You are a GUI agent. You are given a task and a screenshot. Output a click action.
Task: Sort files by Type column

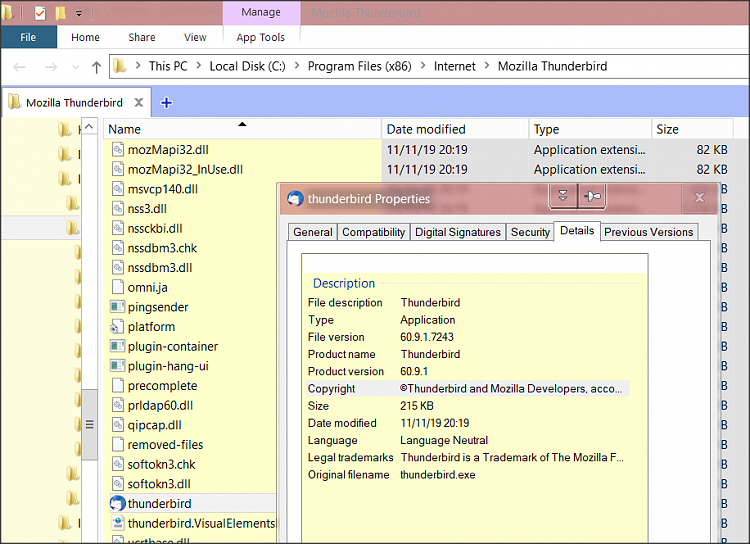tap(590, 129)
